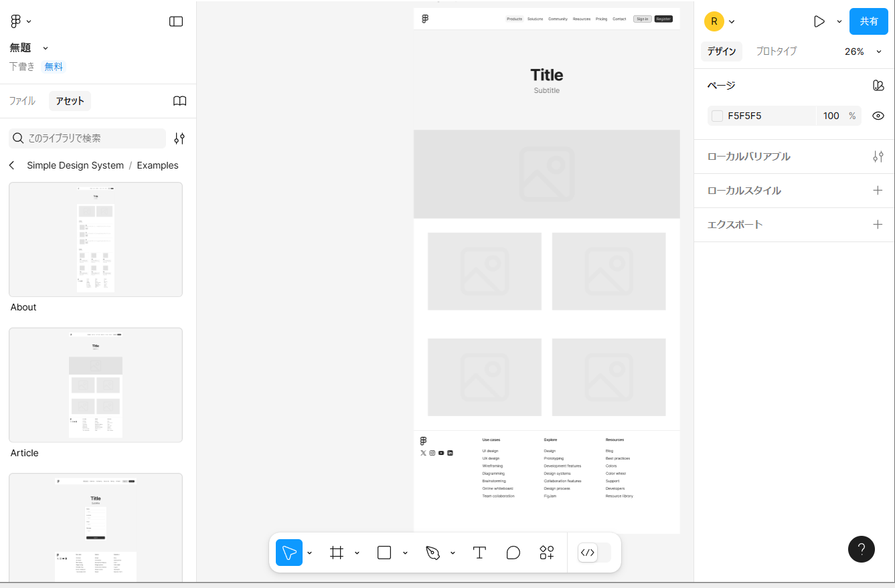Viewport: 895px width, 588px height.
Task: Go back with the left arrow in breadcrumb
Action: coord(12,165)
